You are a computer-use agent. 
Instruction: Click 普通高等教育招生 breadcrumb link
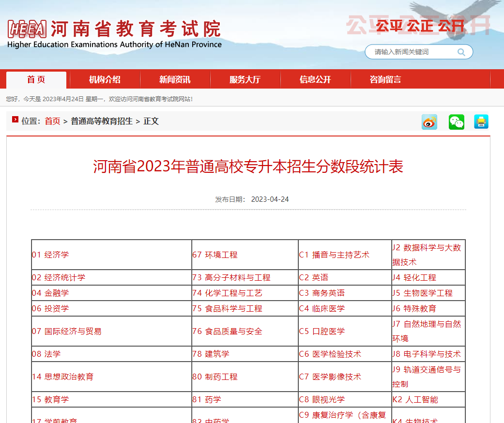[102, 121]
